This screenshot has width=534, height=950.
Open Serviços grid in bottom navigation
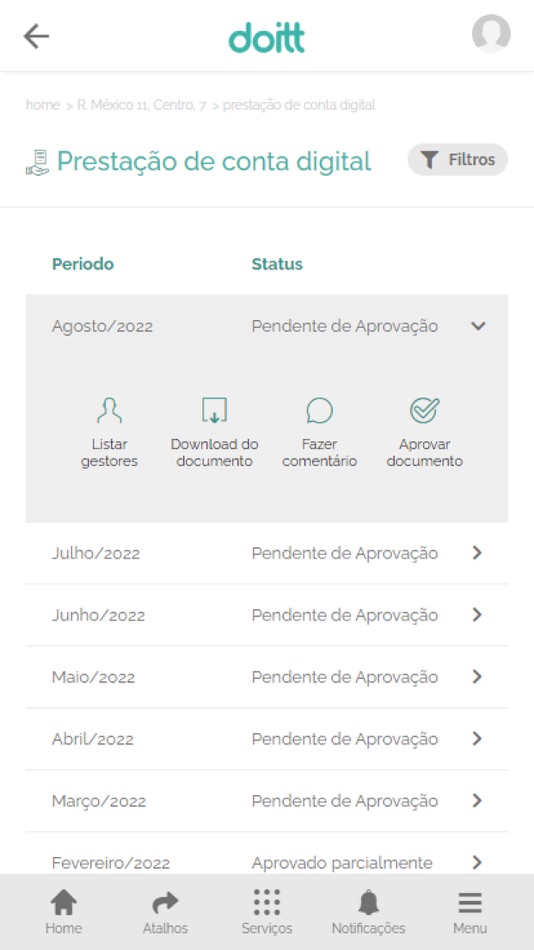(x=267, y=912)
